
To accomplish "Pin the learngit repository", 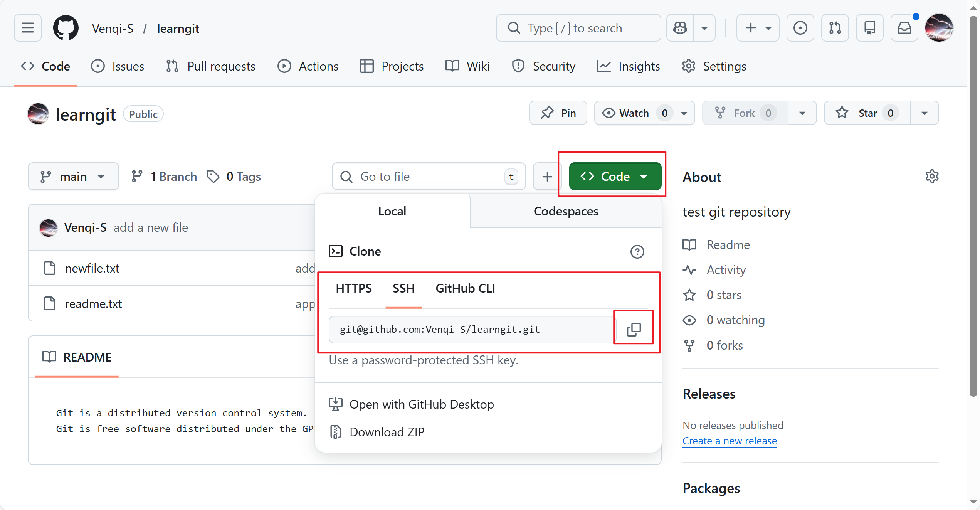I will (x=558, y=113).
